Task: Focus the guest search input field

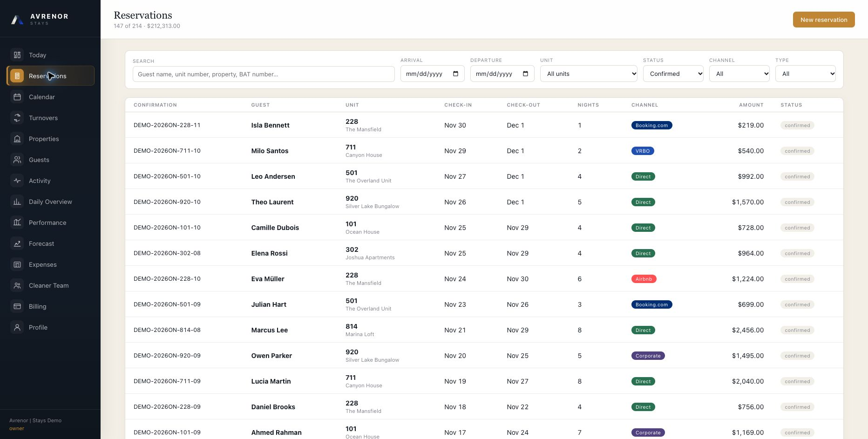Action: (264, 74)
